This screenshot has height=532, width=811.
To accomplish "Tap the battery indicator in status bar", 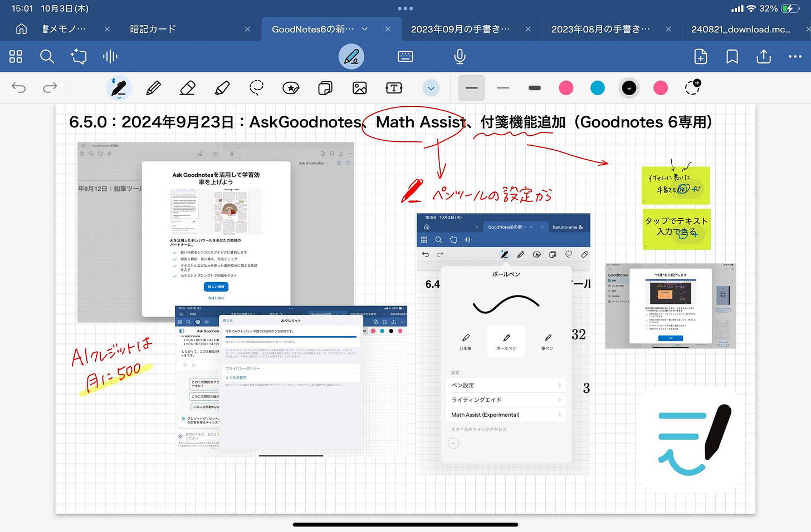I will 790,8.
